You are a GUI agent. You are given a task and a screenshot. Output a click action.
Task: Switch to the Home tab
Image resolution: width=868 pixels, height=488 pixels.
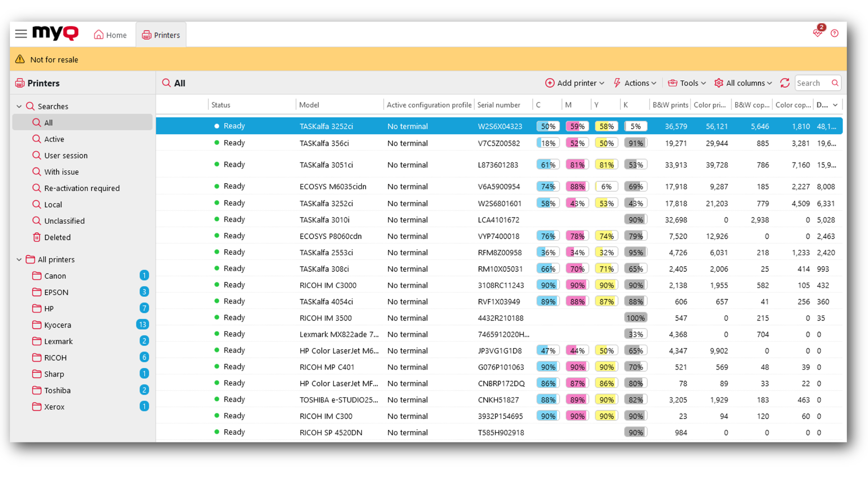coord(110,35)
